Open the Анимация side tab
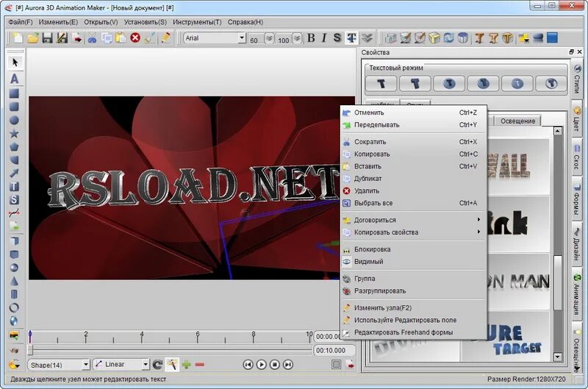 click(577, 294)
